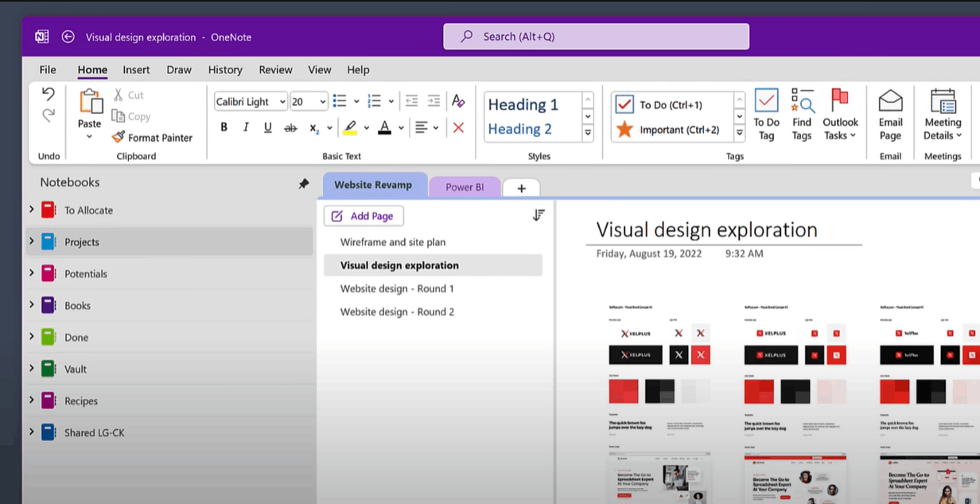Open Meeting Details menu
This screenshot has height=504, width=980.
tap(943, 115)
